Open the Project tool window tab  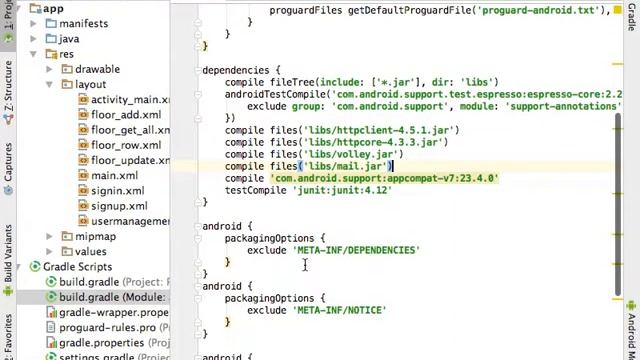(8, 22)
